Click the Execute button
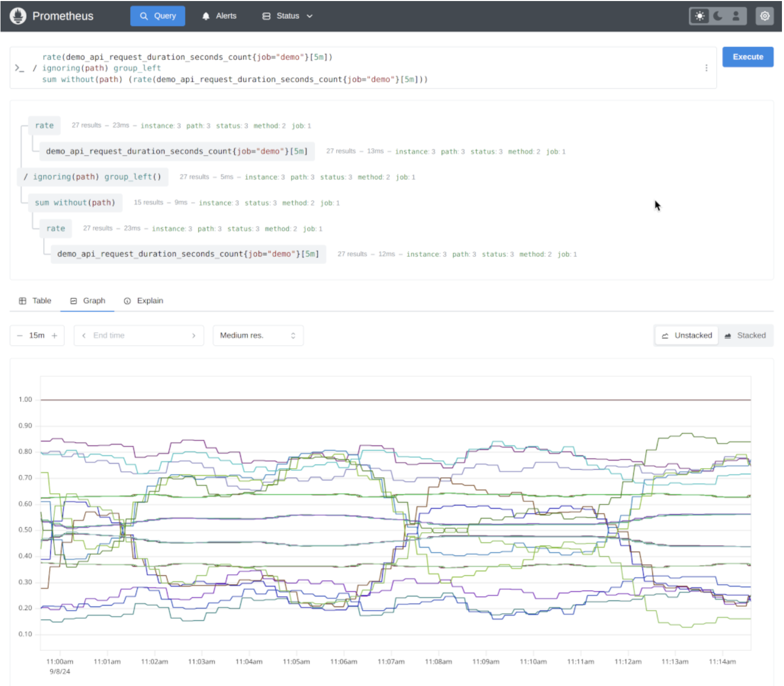Viewport: 784px width, 686px height. (x=748, y=56)
